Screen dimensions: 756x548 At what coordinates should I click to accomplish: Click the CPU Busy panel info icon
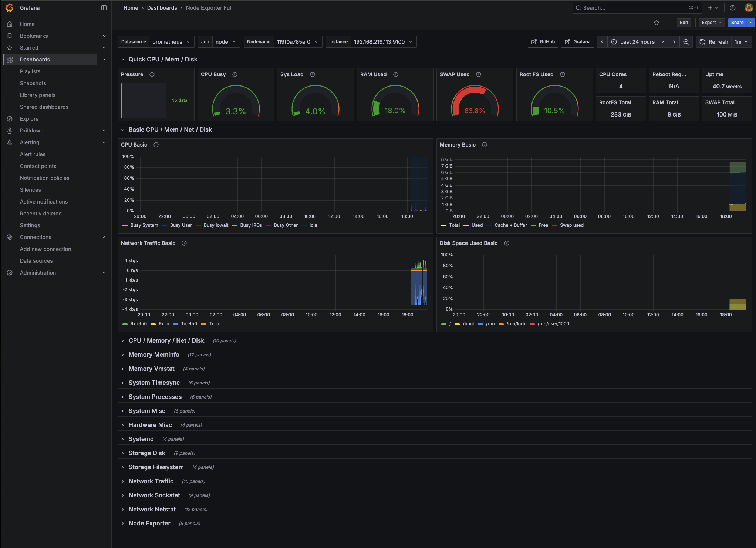235,74
